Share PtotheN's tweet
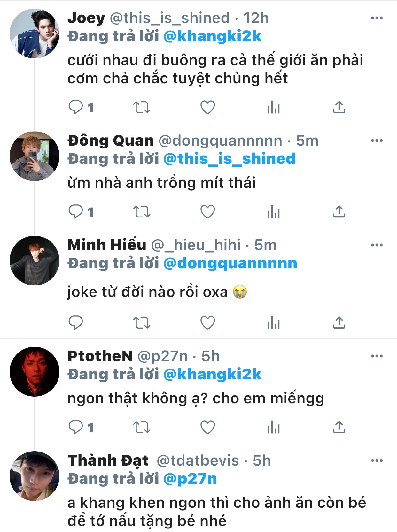The width and height of the screenshot is (397, 532). (339, 427)
